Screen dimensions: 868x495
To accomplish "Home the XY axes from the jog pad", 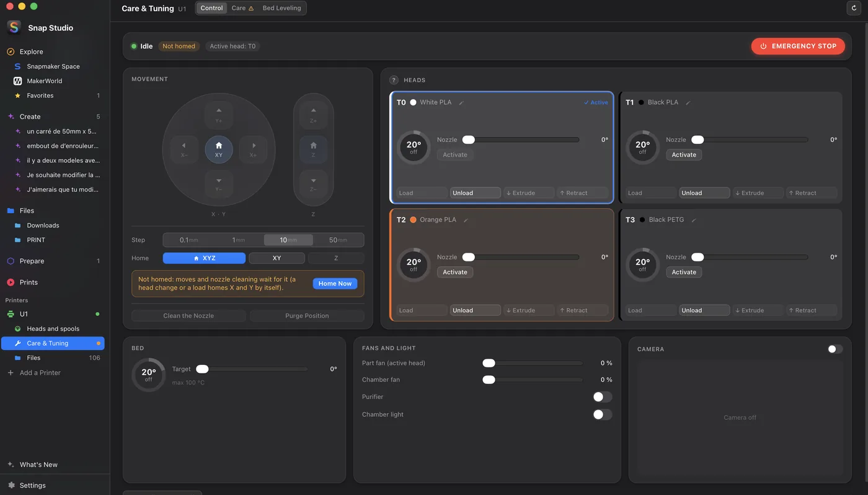I will (219, 150).
